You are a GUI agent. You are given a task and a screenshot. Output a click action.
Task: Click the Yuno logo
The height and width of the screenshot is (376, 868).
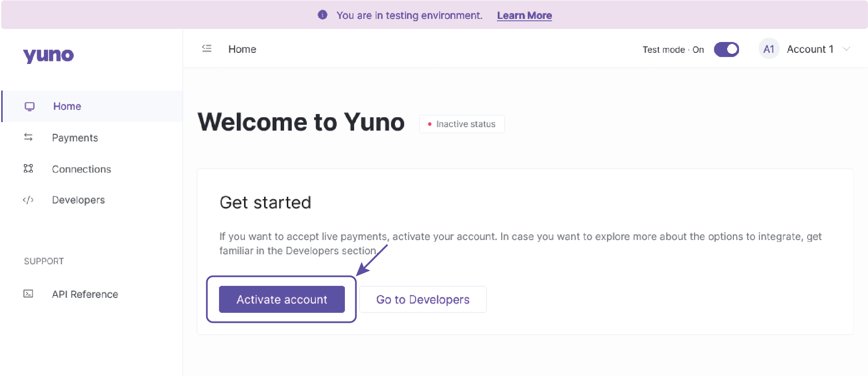click(x=48, y=55)
